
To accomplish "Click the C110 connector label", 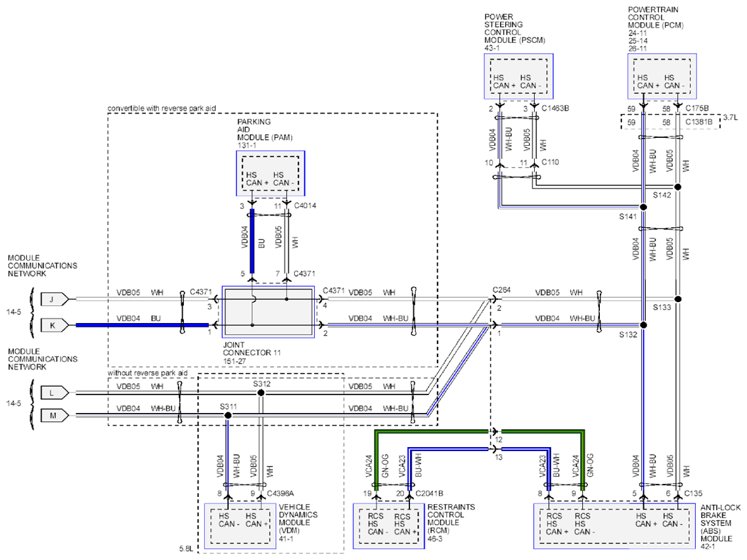I will (550, 162).
